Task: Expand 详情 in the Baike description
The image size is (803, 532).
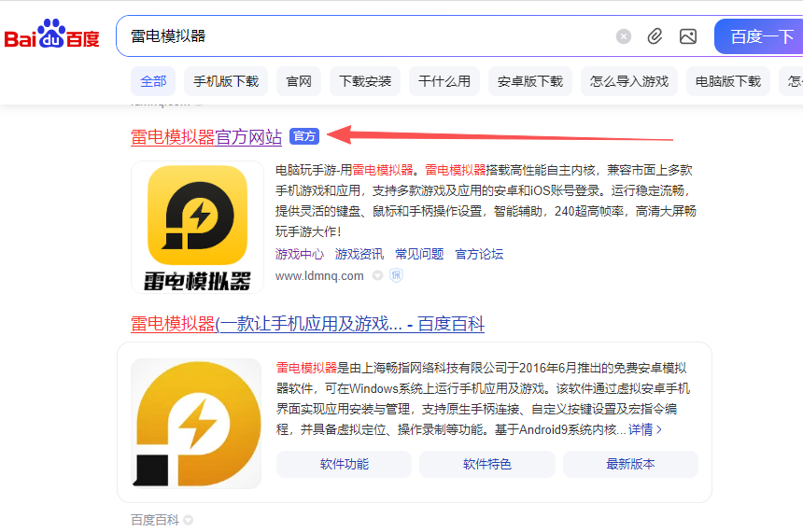Action: coord(645,429)
